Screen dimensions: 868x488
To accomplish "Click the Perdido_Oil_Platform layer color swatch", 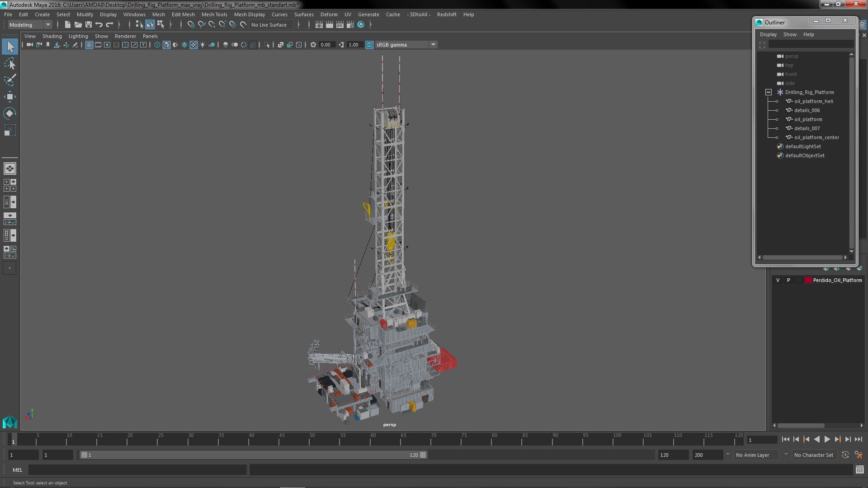I will point(808,280).
